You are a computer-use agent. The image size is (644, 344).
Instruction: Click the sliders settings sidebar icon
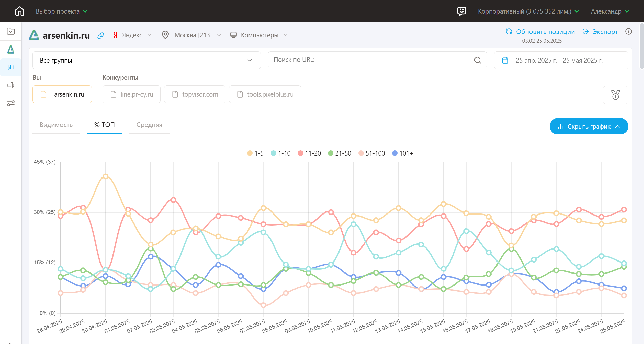coord(11,103)
